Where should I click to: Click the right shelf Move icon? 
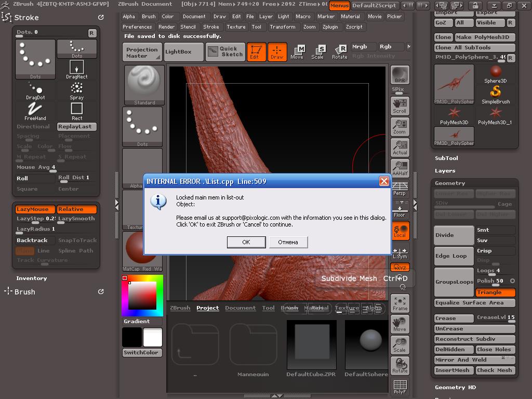[400, 324]
